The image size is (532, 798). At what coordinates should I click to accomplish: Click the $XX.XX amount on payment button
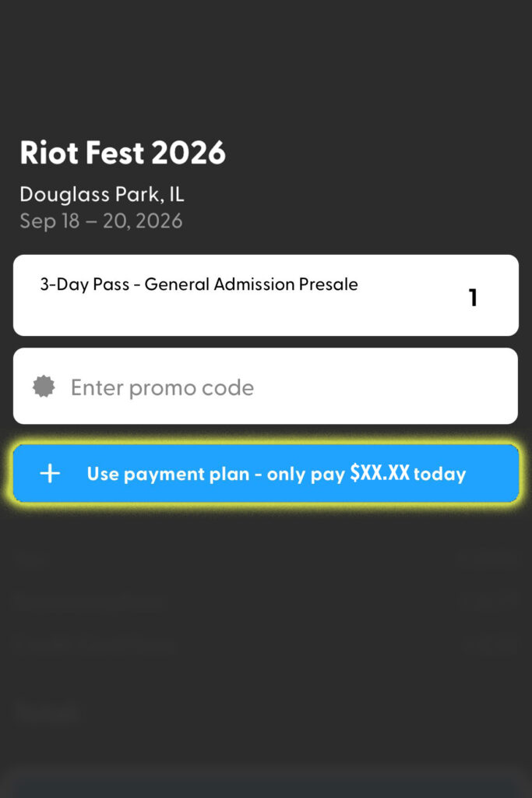[379, 473]
